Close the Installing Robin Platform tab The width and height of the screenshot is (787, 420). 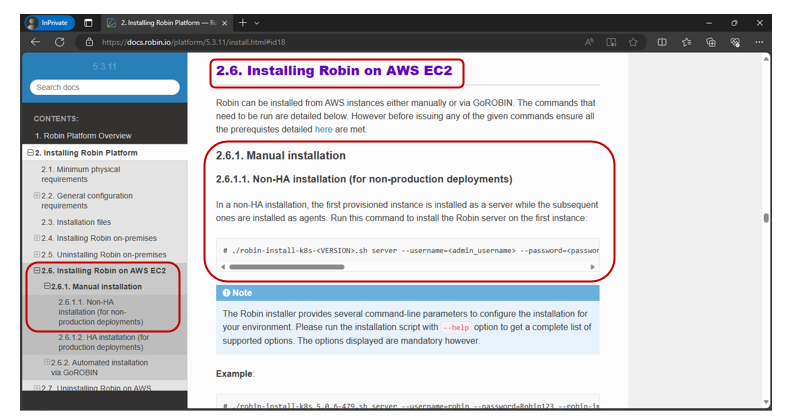[224, 23]
